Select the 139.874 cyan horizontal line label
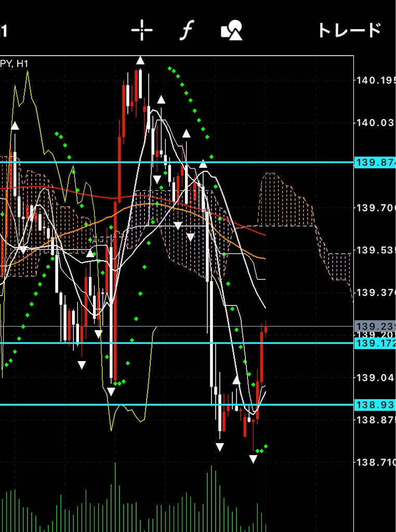The image size is (396, 532). 375,163
